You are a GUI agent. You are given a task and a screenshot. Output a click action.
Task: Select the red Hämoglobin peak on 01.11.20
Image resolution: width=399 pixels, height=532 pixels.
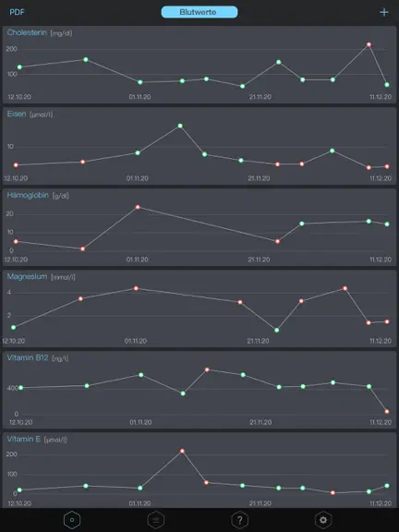point(138,207)
